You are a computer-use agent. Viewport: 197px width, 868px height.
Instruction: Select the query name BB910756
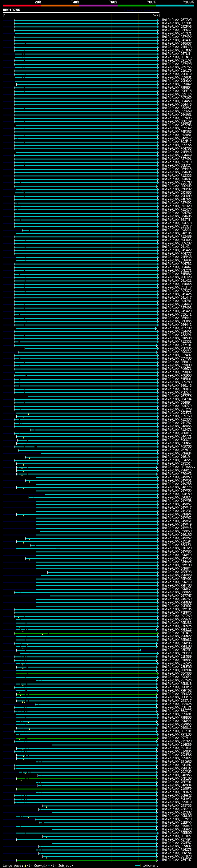pos(11,10)
